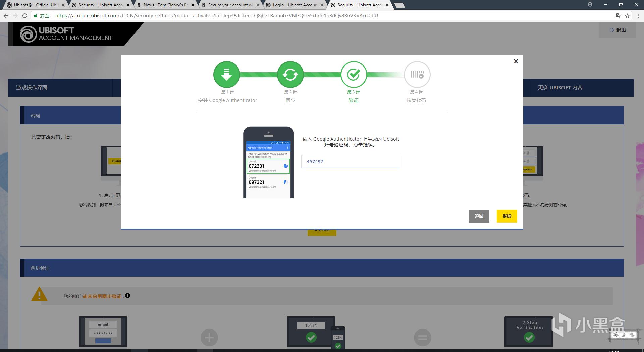
Task: Close the Secure your account tab
Action: click(258, 5)
